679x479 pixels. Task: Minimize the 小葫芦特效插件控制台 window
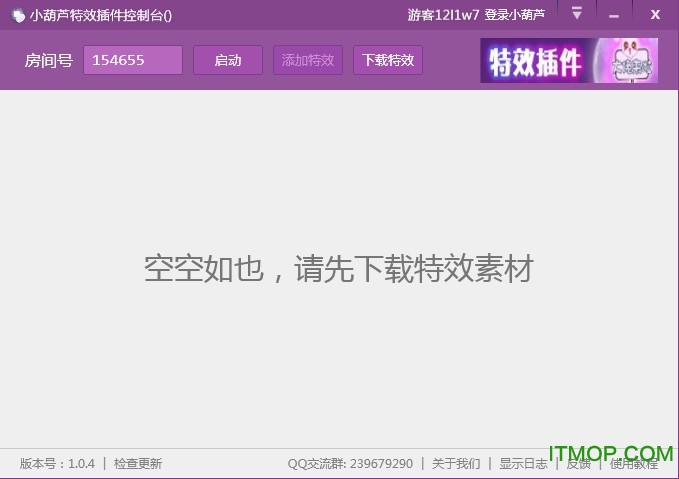click(x=613, y=16)
